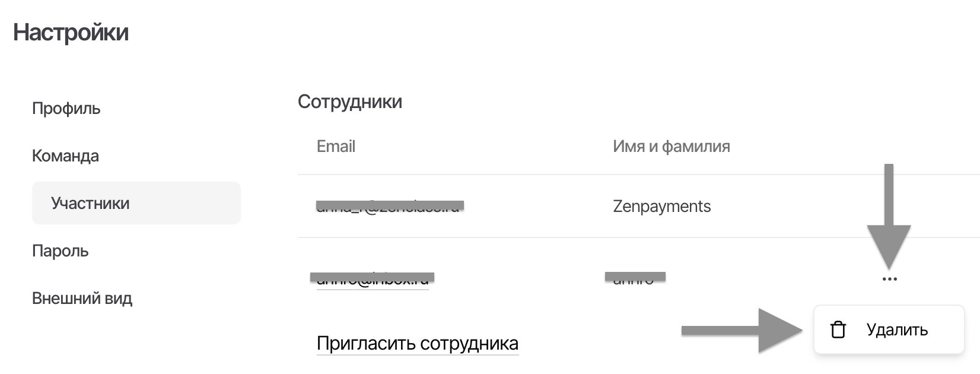Click the redacted email link in the second row
The height and width of the screenshot is (374, 980).
[373, 278]
